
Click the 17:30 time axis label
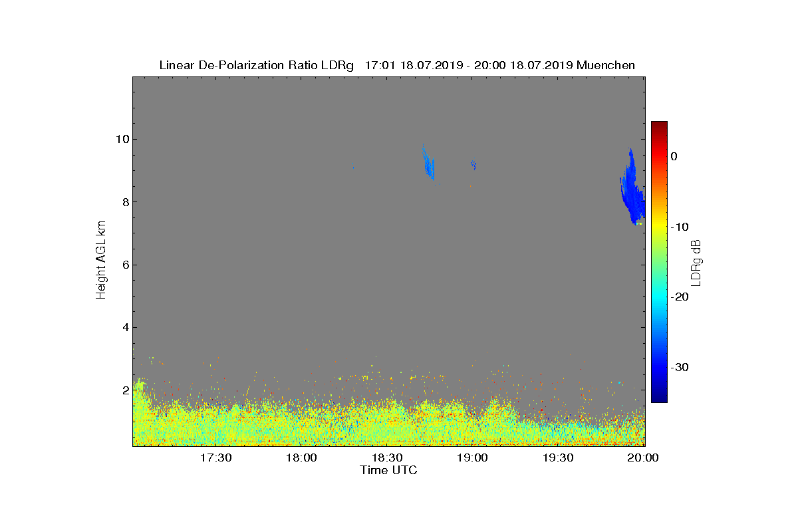click(215, 458)
